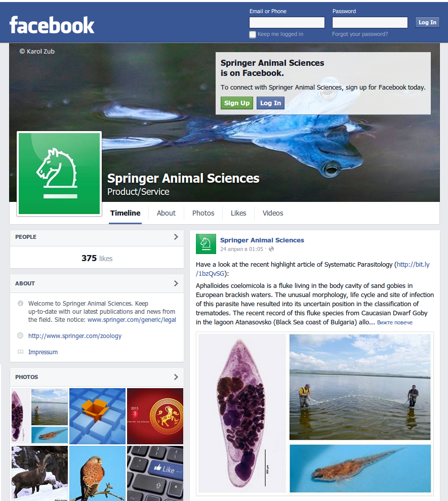Screen dimensions: 448x501
Task: Click the Log In button in the header
Action: point(427,22)
